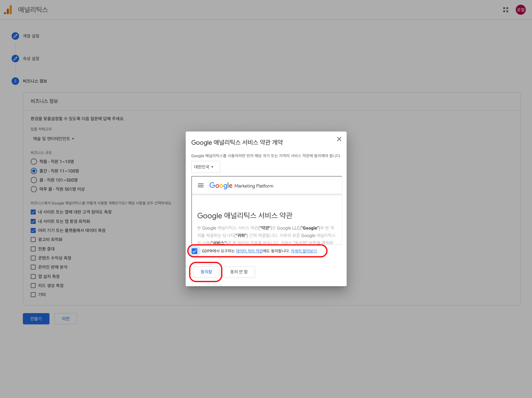Click the Google Analytics logo icon

point(8,10)
